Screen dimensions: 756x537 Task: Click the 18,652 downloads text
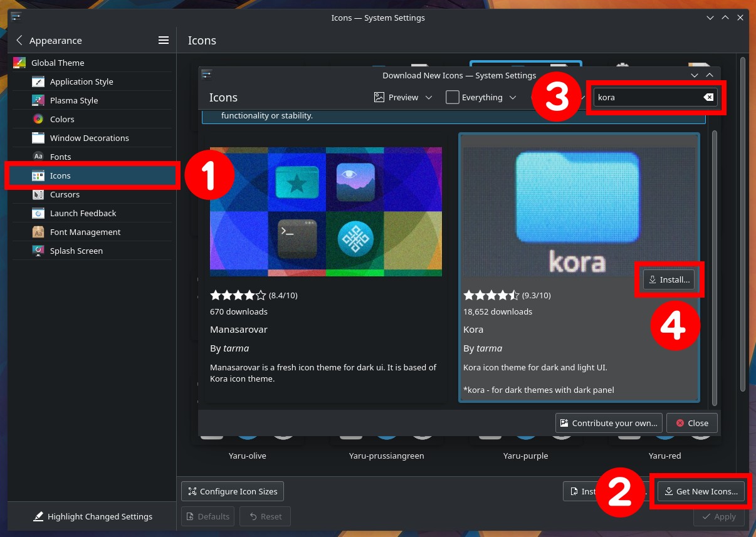(498, 311)
